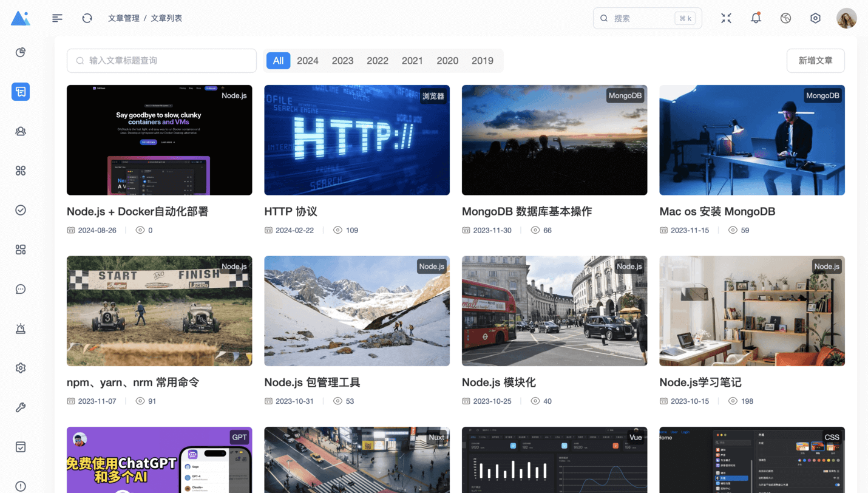This screenshot has width=868, height=493.
Task: Click the four-loop command sidebar icon
Action: tap(21, 171)
